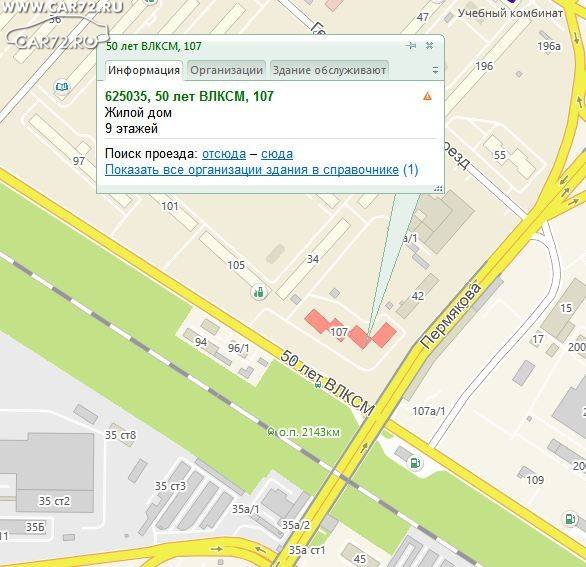
Task: Click the отсюда route link
Action: 224,154
